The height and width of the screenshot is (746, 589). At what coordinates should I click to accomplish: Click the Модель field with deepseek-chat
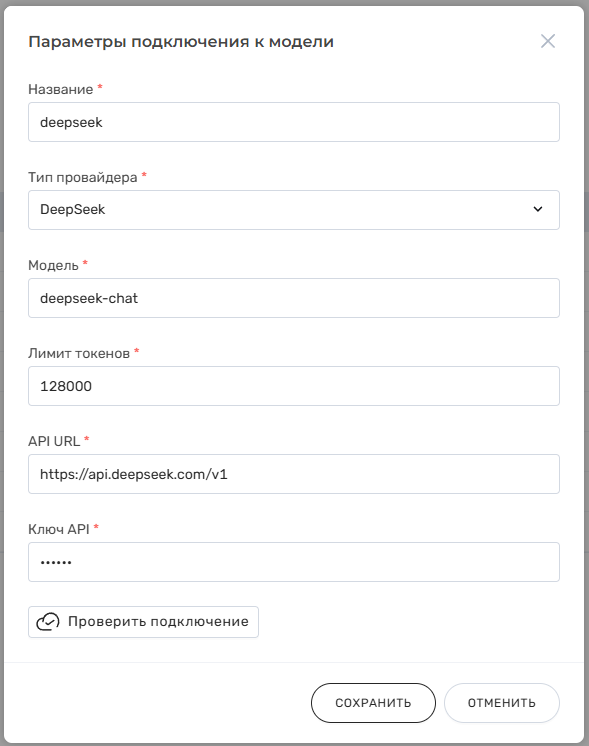(x=294, y=298)
